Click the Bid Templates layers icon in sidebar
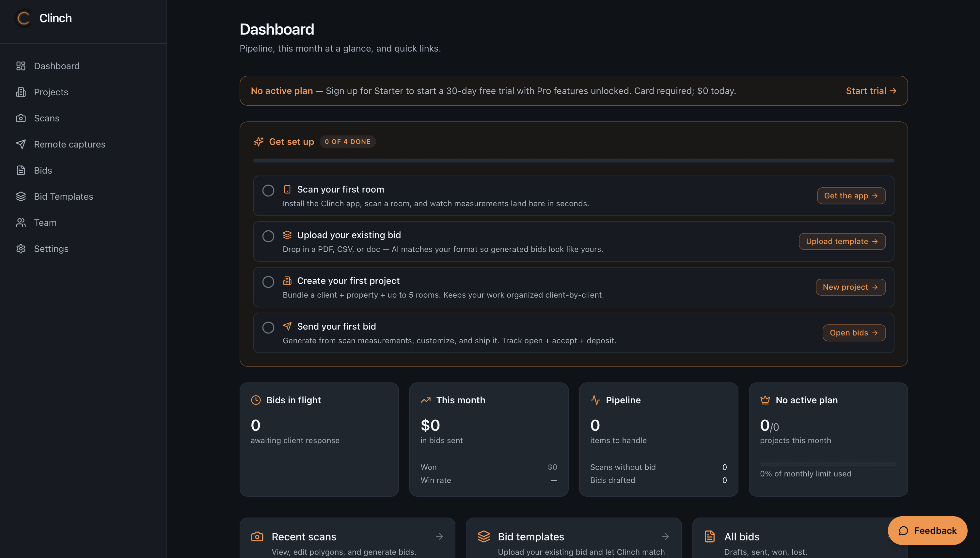The width and height of the screenshot is (980, 558). [21, 196]
